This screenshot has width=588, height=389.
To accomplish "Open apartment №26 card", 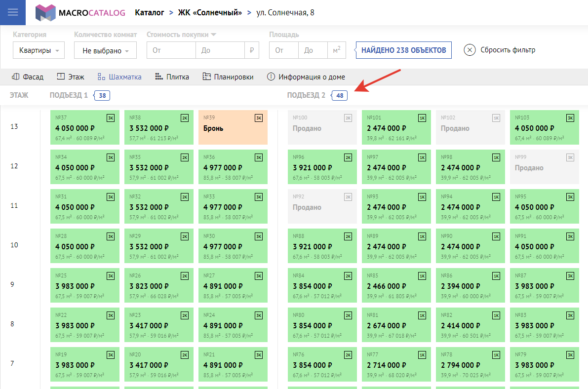I will pyautogui.click(x=159, y=285).
